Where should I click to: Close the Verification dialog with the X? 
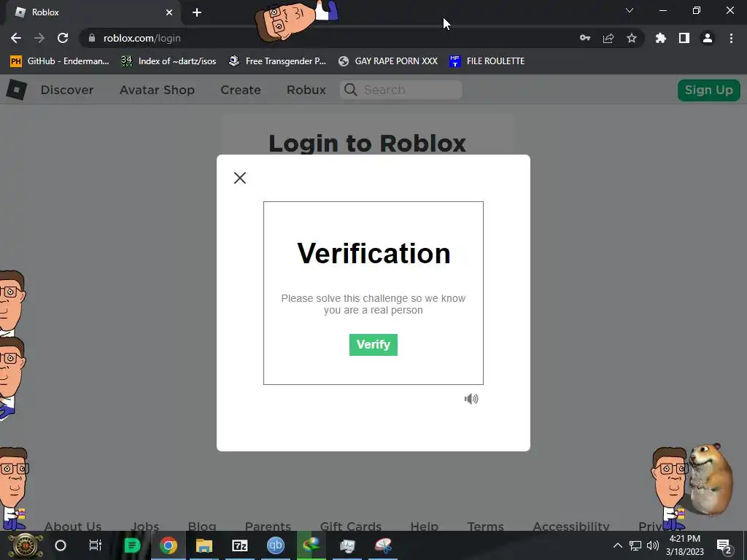point(240,178)
